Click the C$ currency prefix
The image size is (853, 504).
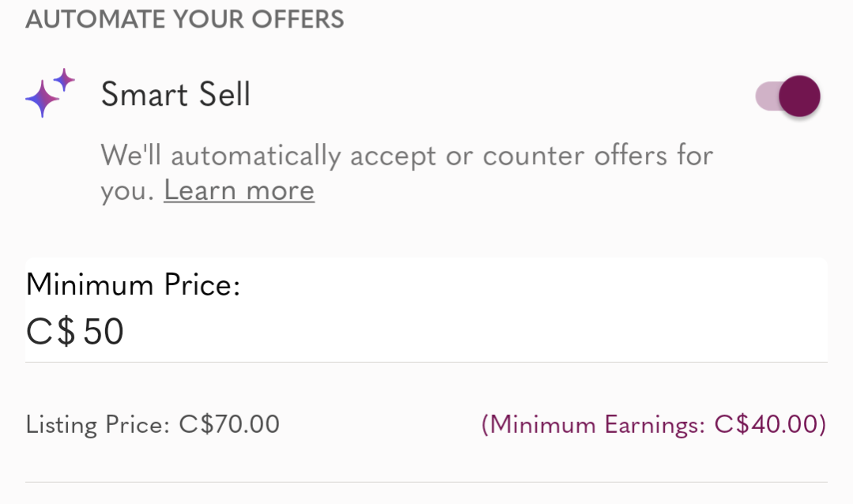51,332
